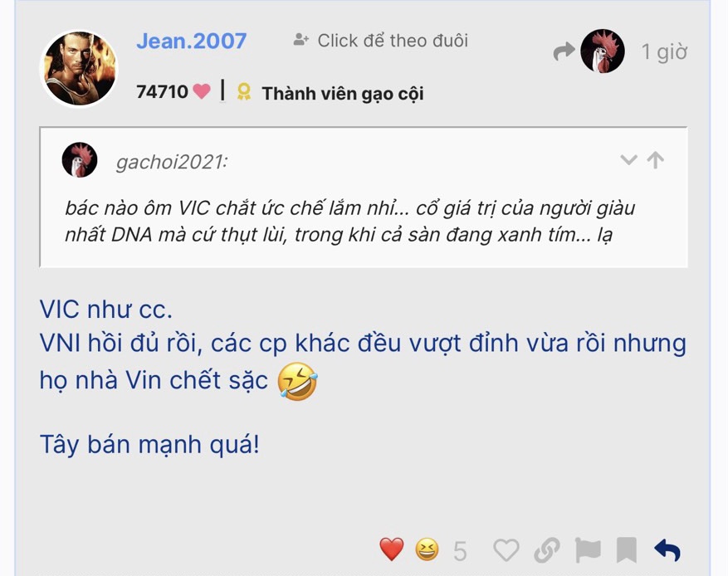The height and width of the screenshot is (576, 728).
Task: Click the laughing face reaction emoji
Action: click(x=427, y=549)
